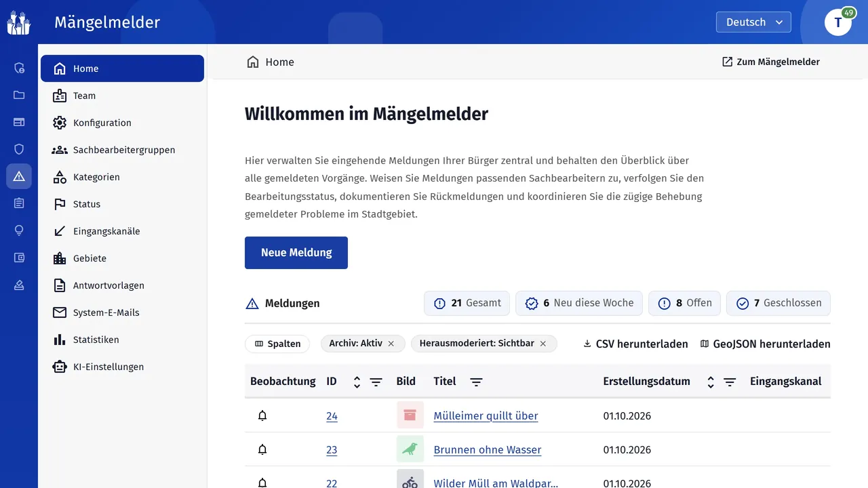
Task: Open the wallet icon in left rail
Action: pos(19,258)
